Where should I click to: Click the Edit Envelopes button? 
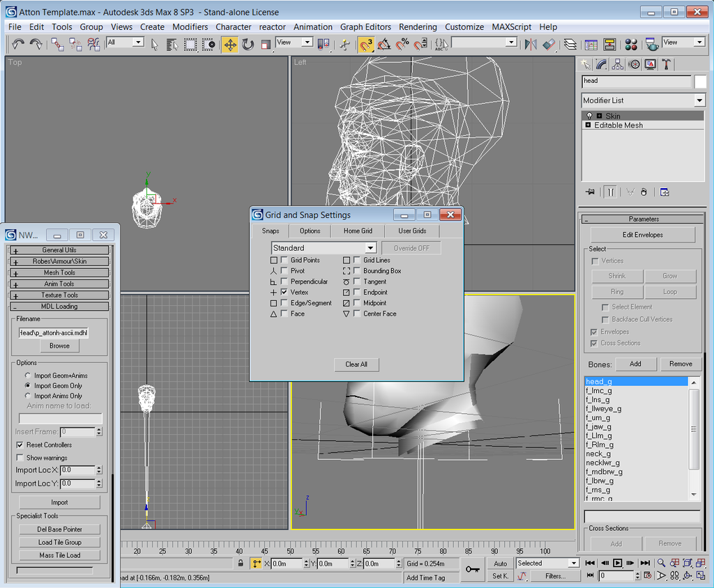[642, 235]
